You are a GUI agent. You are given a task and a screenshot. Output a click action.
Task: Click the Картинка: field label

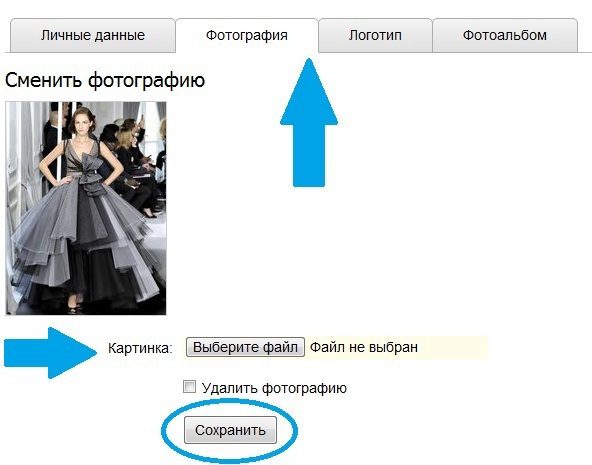[140, 348]
